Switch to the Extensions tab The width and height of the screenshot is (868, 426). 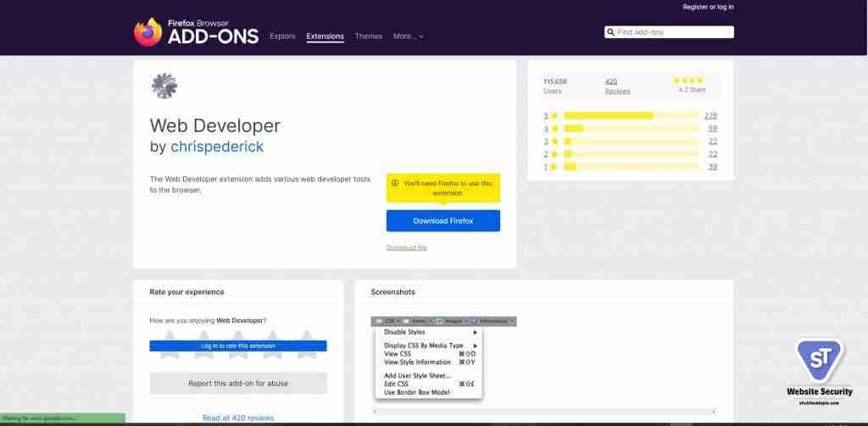[325, 36]
